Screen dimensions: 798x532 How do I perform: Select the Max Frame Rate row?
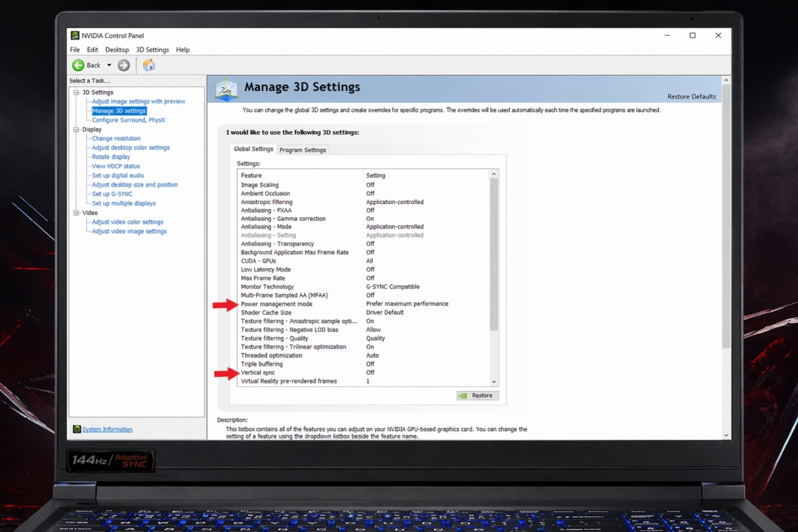(x=364, y=278)
